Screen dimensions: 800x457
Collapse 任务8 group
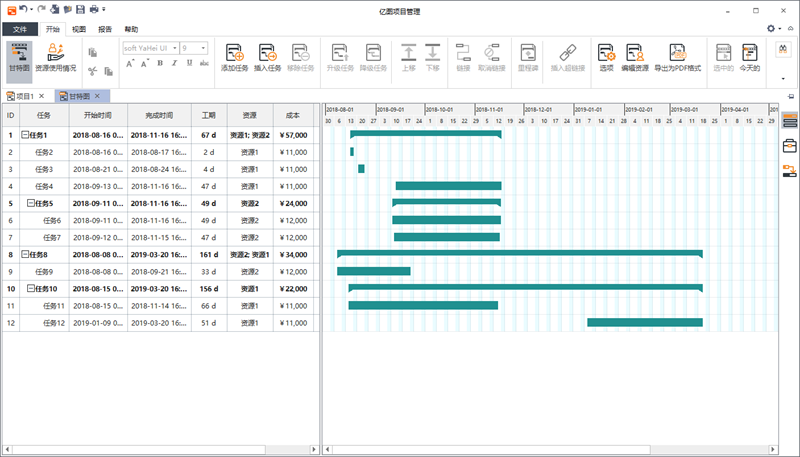[24, 254]
